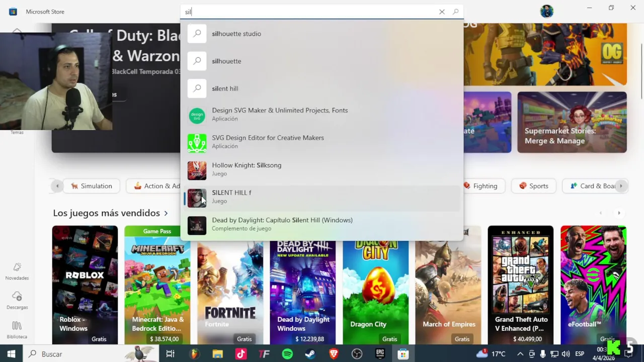Click the volume speaker tray icon
Viewport: 644px width, 362px height.
pos(566,354)
